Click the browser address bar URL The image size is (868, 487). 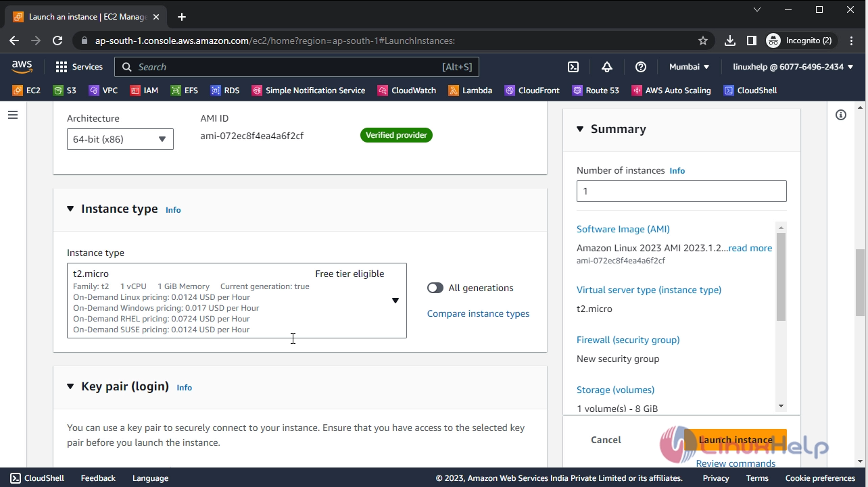tap(275, 41)
